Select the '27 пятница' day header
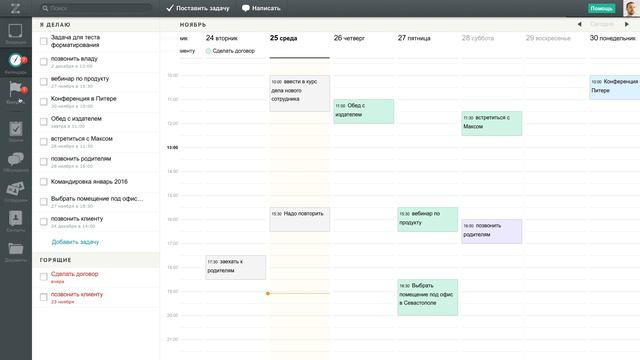Screen dimensions: 640x360 [x=414, y=38]
